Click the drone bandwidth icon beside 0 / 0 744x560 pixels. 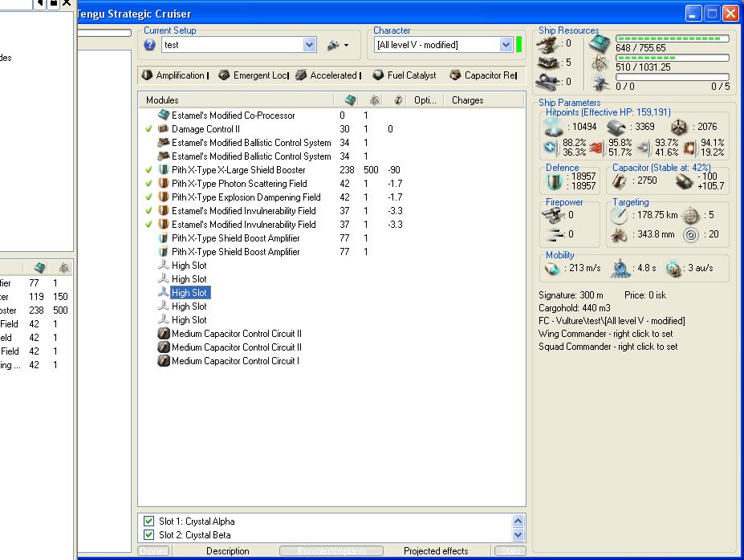click(x=600, y=83)
